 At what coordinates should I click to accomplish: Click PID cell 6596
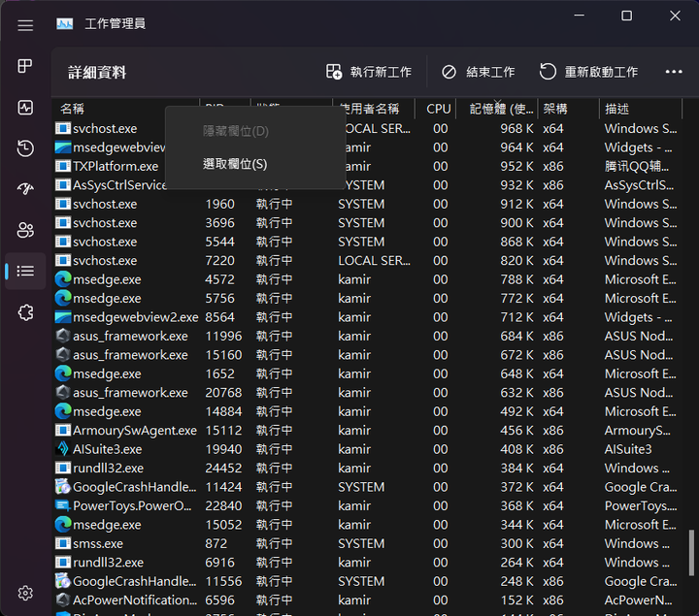point(219,600)
